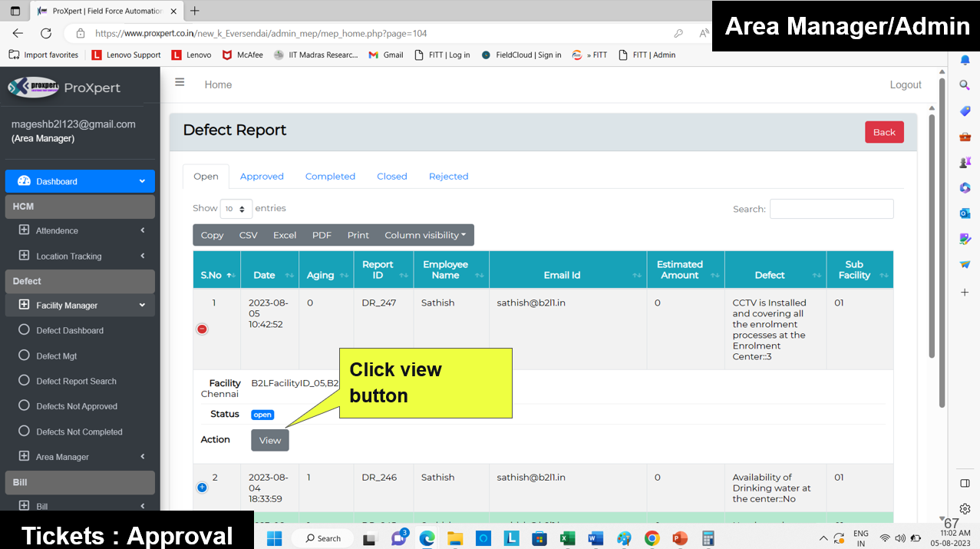Click the Dashboard gauge icon in sidebar
Screen dimensions: 980x549
point(24,181)
